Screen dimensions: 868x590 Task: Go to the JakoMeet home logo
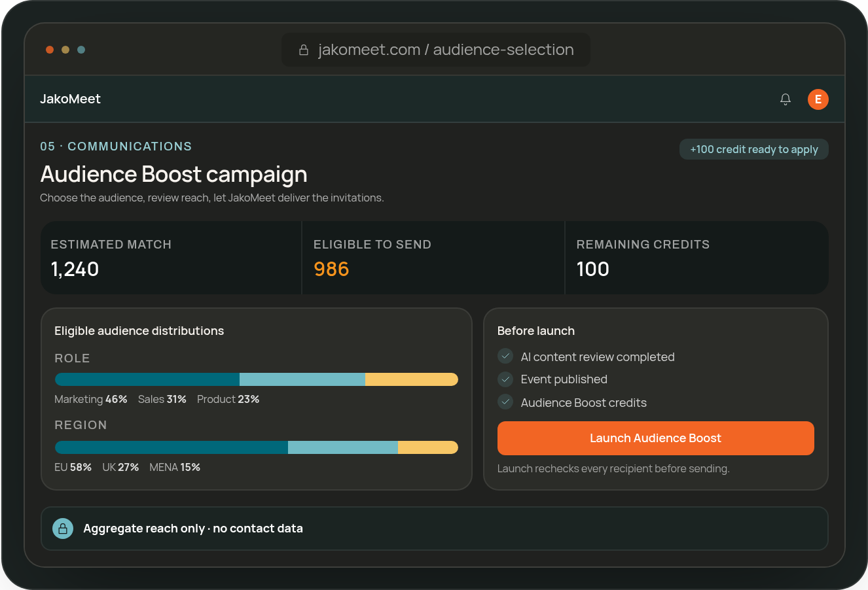pyautogui.click(x=70, y=99)
